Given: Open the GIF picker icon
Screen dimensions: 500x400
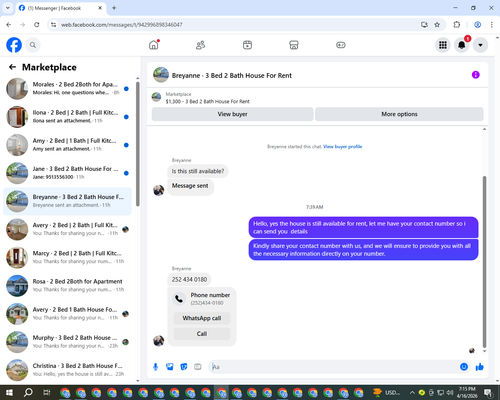Looking at the screenshot, I should (198, 367).
